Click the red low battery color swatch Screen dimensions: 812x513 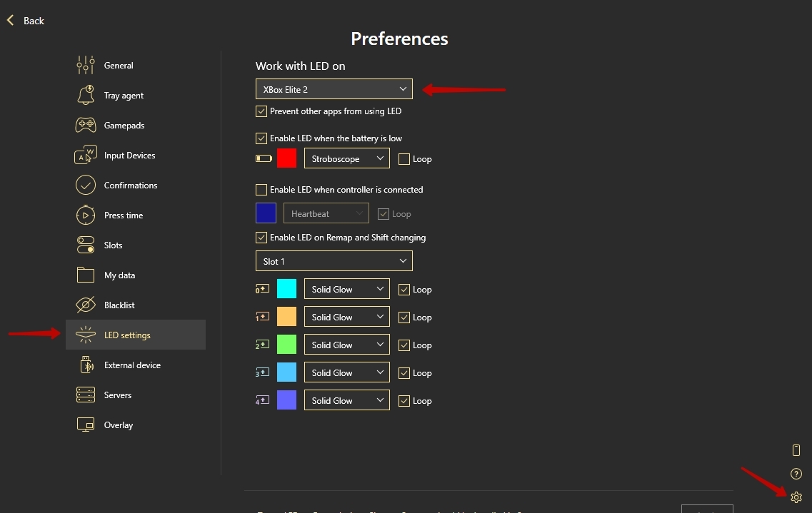286,158
